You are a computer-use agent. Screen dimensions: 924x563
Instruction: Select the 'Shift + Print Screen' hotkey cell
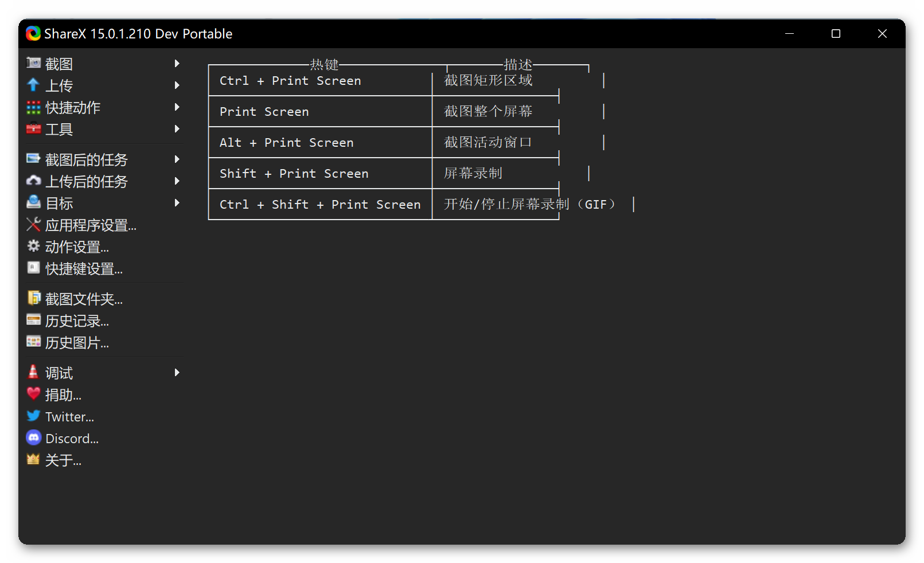(294, 174)
